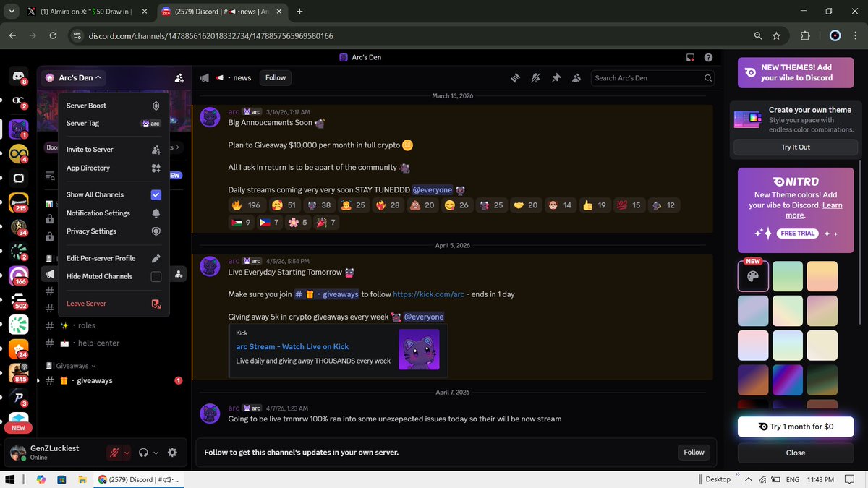Click the Search Arc's Den field
Image resolution: width=868 pixels, height=488 pixels.
coord(653,77)
